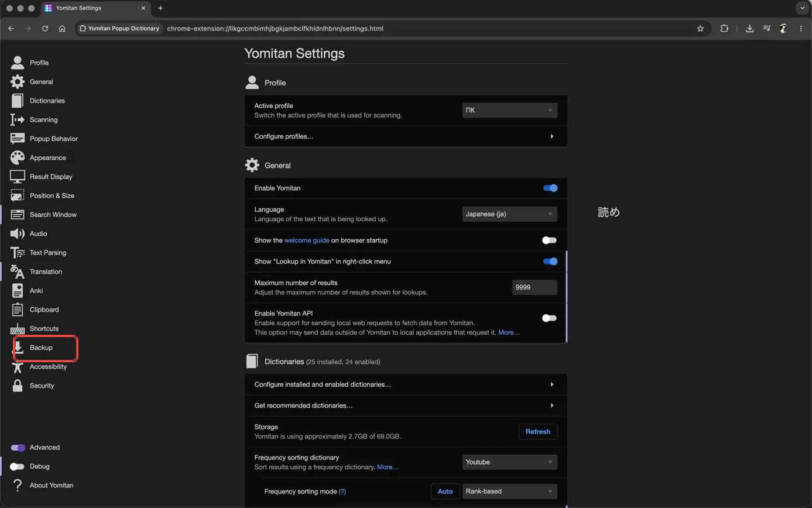Click the Dictionaries book icon in sidebar
The height and width of the screenshot is (508, 812).
coord(18,101)
